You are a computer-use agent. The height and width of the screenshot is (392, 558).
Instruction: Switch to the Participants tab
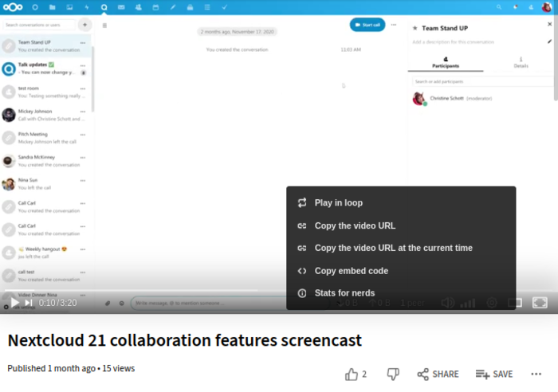pyautogui.click(x=446, y=63)
